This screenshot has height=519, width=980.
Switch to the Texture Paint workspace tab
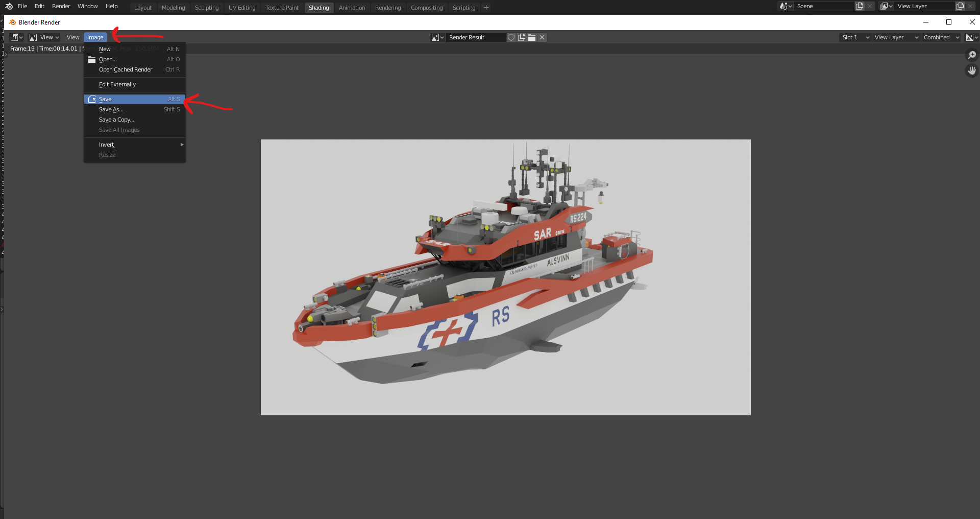coord(282,8)
